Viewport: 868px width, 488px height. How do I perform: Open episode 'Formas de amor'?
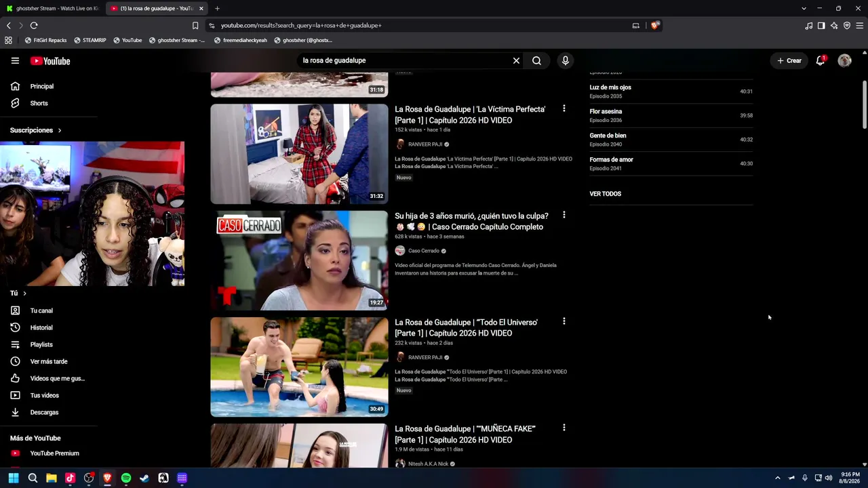click(611, 159)
